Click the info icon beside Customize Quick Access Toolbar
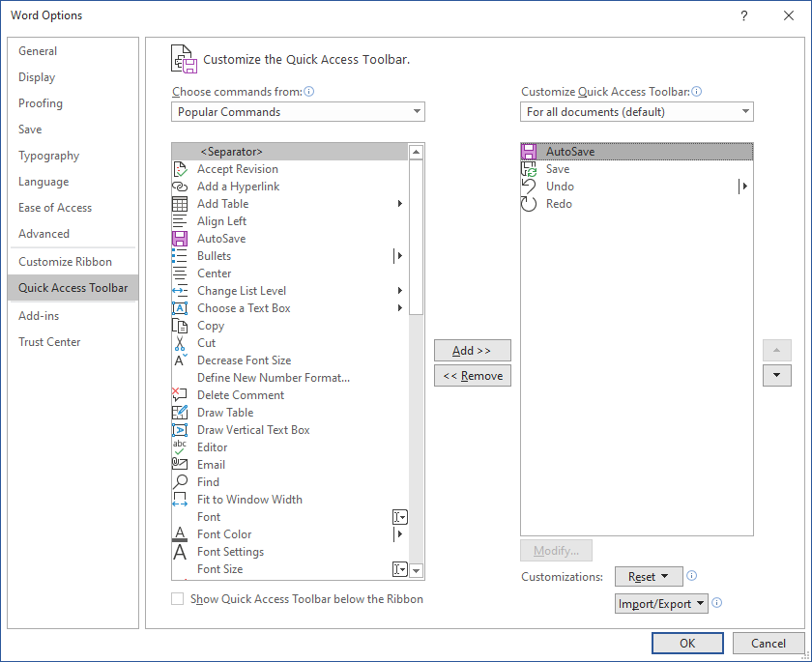This screenshot has width=812, height=662. coord(697,92)
